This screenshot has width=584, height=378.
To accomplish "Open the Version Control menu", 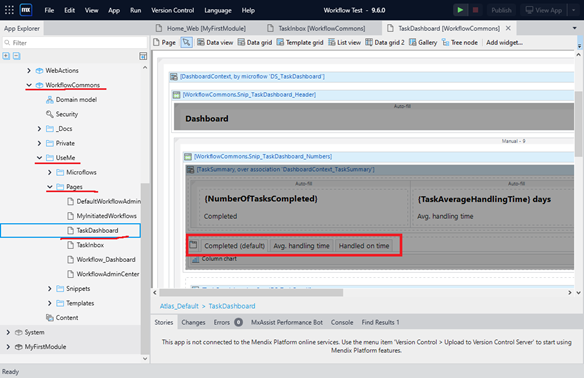I will point(172,10).
